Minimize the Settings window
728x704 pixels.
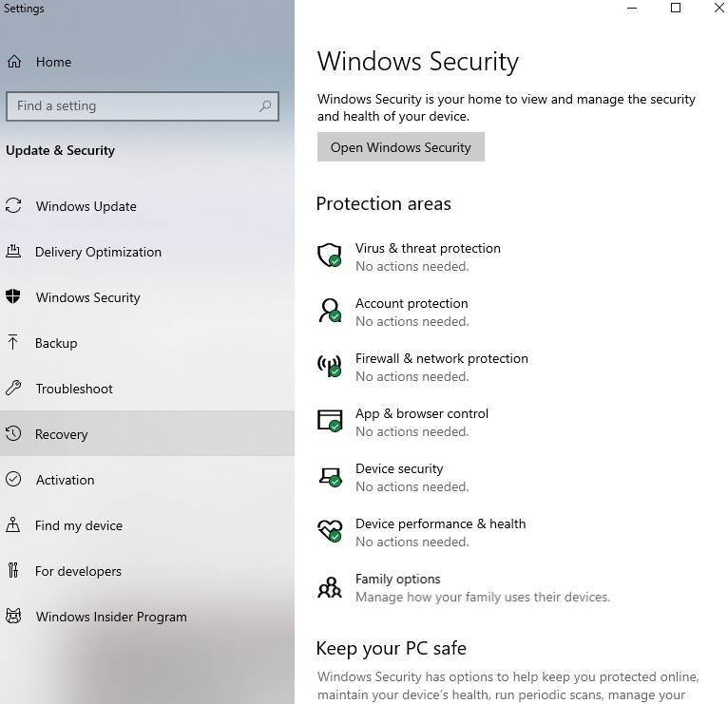click(x=632, y=8)
